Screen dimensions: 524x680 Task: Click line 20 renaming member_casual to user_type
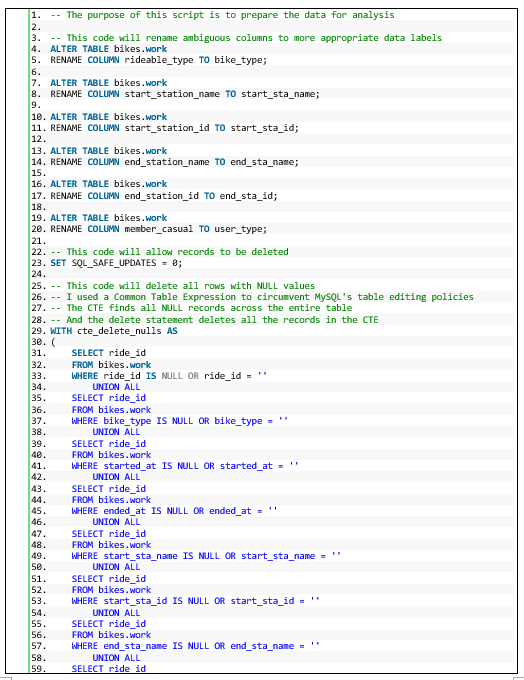click(158, 229)
